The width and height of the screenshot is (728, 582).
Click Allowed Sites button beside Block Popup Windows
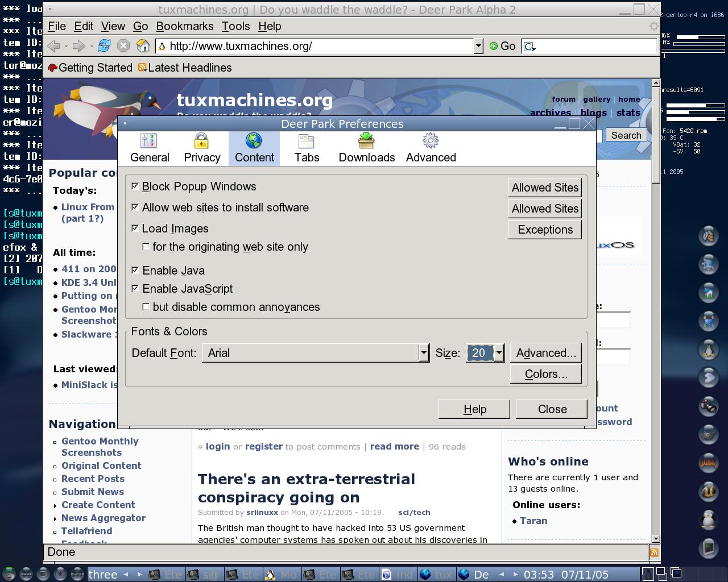coord(545,188)
